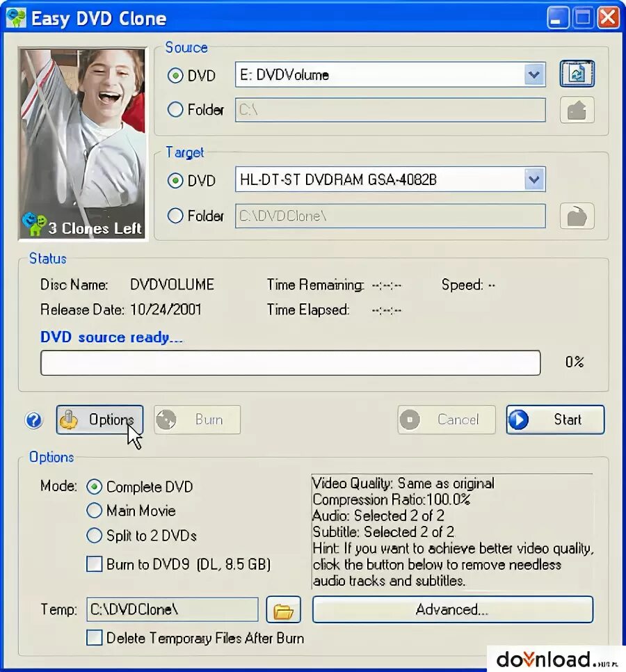The image size is (626, 672).
Task: Click the disc name value DVDVOLUME
Action: [x=172, y=285]
